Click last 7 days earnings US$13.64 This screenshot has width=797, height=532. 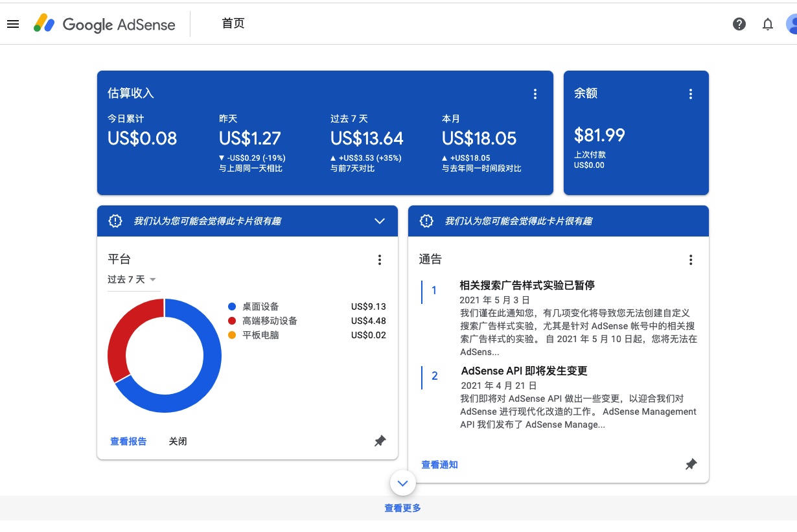click(367, 139)
